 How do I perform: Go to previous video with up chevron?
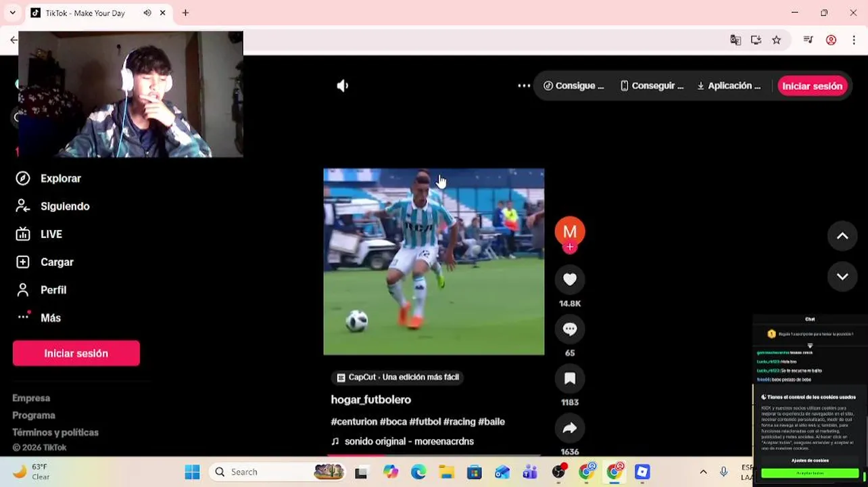pyautogui.click(x=842, y=235)
